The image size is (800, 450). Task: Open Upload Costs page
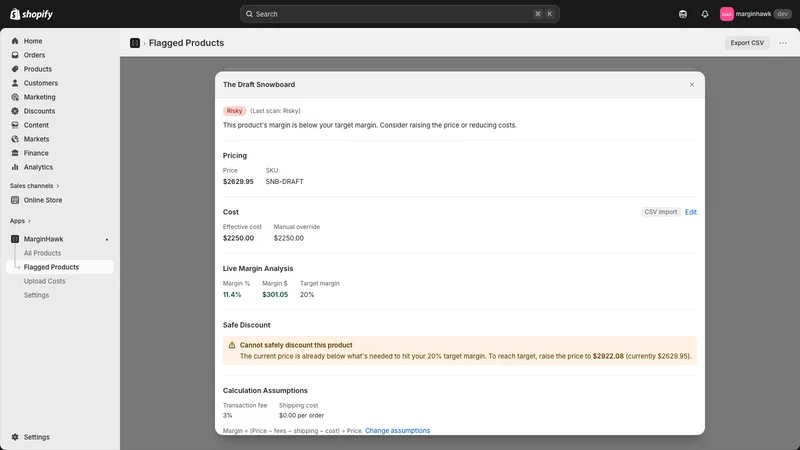(44, 281)
